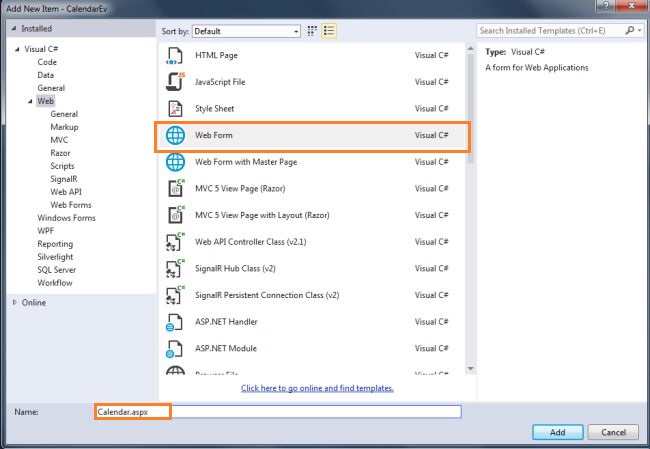Image resolution: width=650 pixels, height=449 pixels.
Task: Click the Add button
Action: point(558,432)
